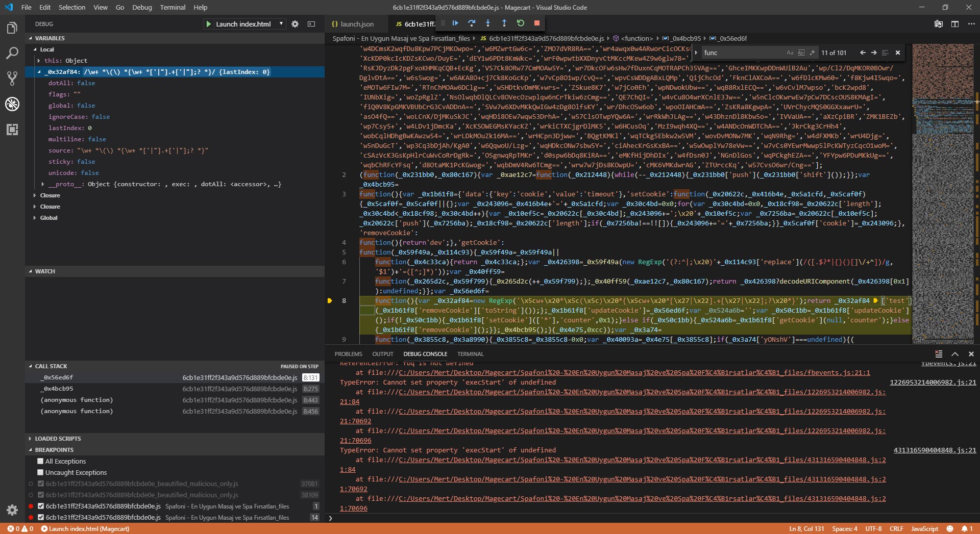Click the Split Editor icon
The width and height of the screenshot is (980, 534).
(x=955, y=24)
